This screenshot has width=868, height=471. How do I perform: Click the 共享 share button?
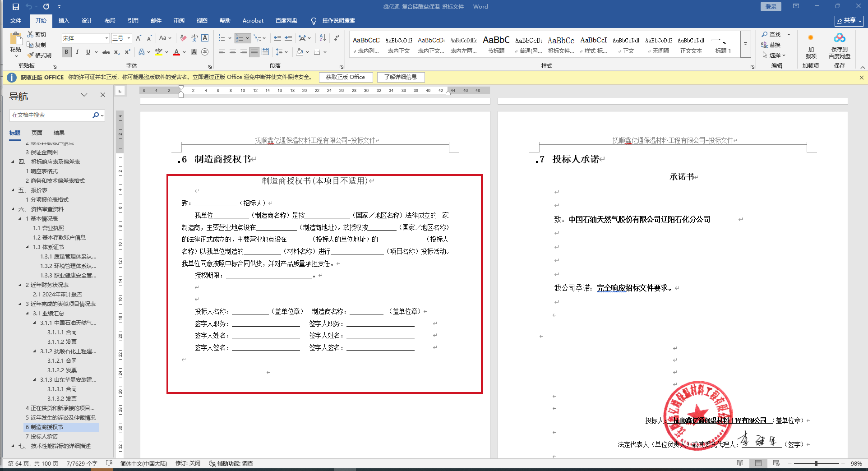tap(849, 21)
